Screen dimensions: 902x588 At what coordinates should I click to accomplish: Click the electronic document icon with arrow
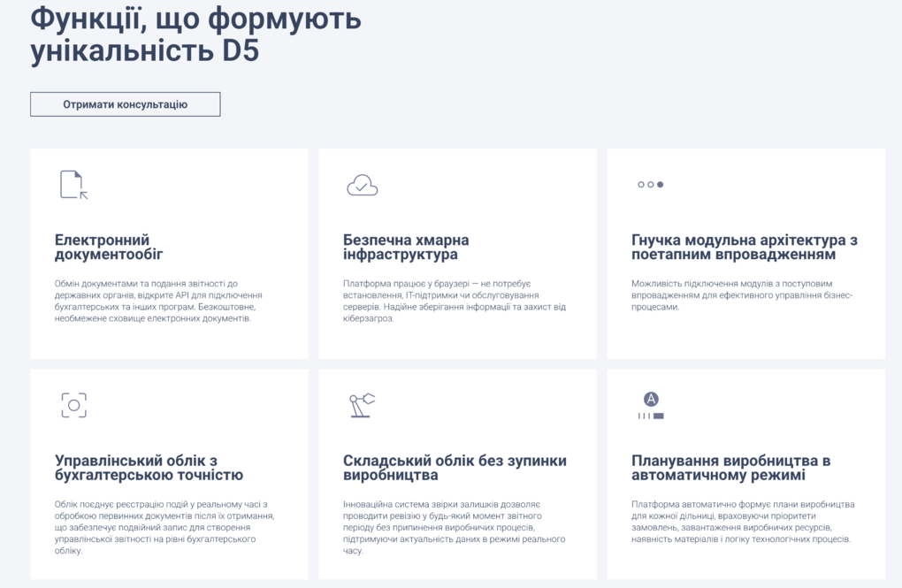[x=73, y=184]
